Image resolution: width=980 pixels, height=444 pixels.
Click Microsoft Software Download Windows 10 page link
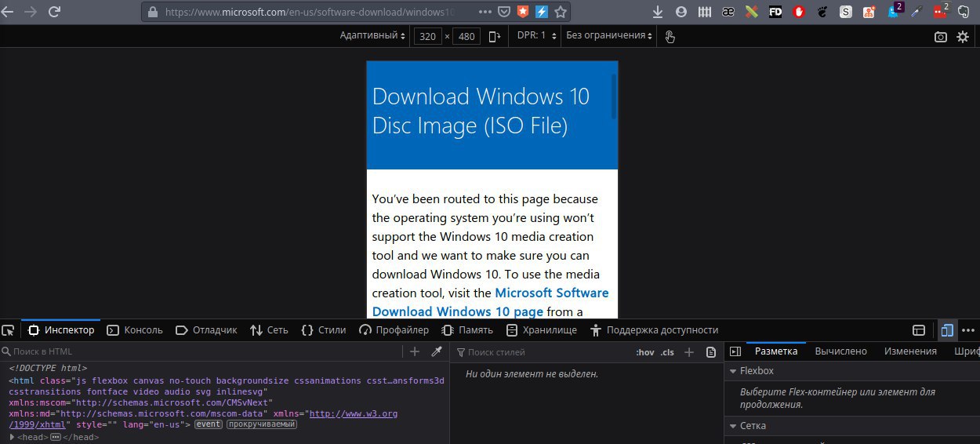pyautogui.click(x=490, y=302)
